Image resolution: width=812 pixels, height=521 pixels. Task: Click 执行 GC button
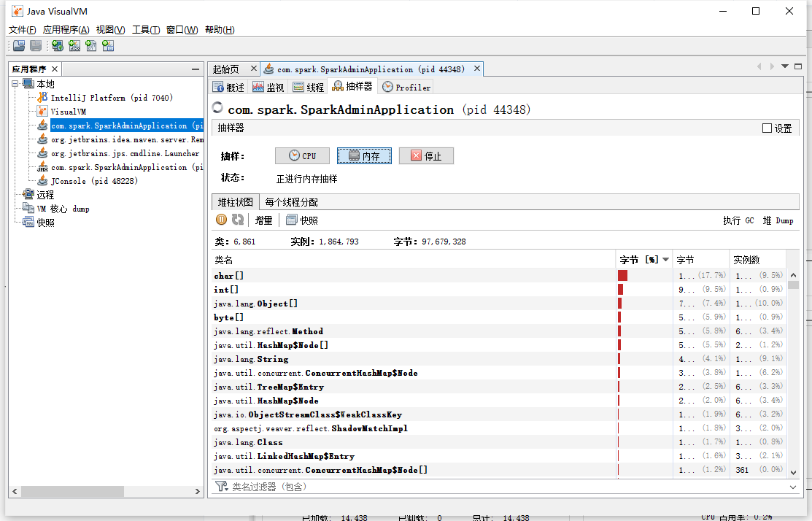[738, 220]
